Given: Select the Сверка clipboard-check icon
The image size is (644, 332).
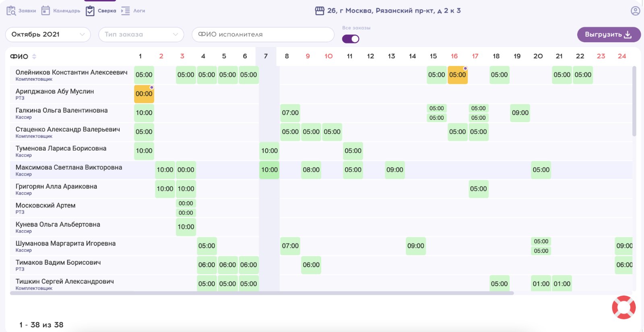Looking at the screenshot, I should [90, 11].
